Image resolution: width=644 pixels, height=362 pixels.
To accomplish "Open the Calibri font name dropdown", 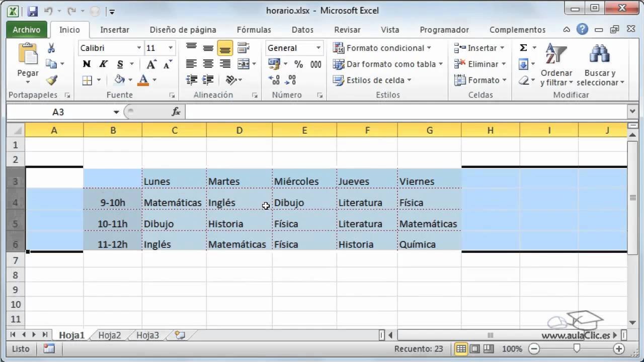I will (139, 48).
